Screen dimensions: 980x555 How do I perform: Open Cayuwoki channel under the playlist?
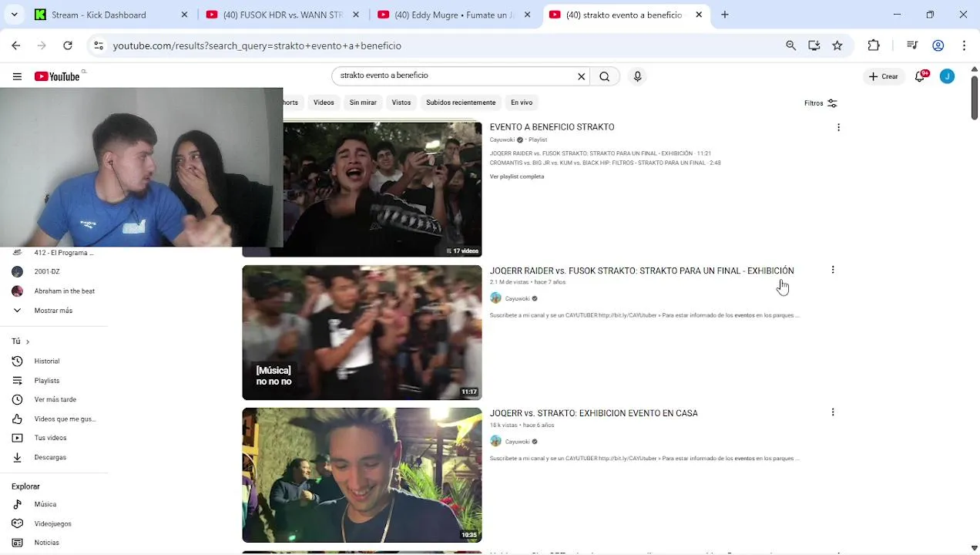(x=502, y=140)
